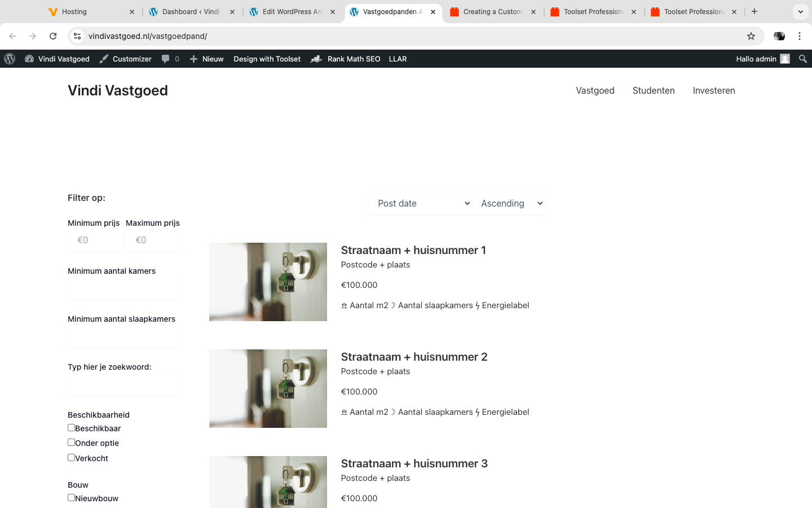Open the listing Straatnaam + huisnummer 1
The image size is (812, 508).
click(413, 250)
